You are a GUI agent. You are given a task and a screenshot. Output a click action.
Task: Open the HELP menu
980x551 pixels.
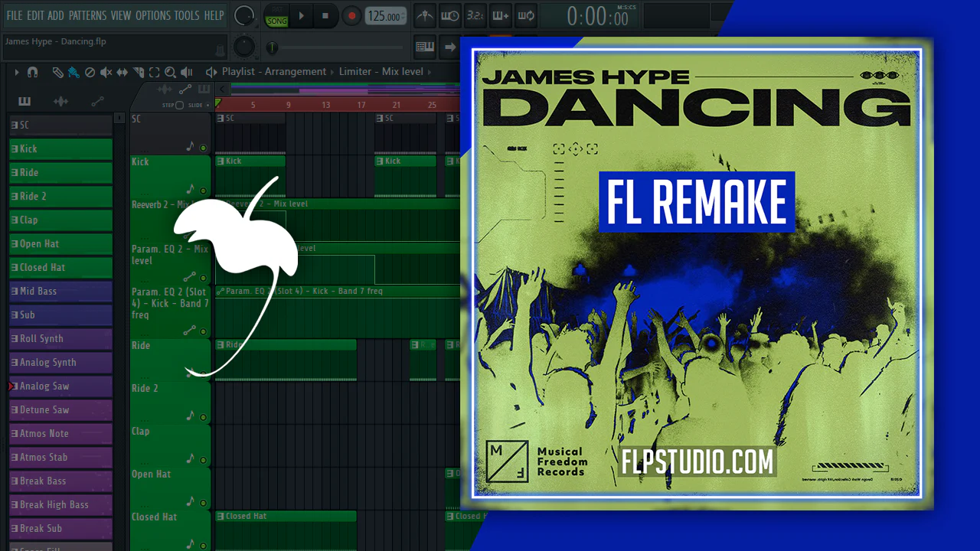point(214,15)
